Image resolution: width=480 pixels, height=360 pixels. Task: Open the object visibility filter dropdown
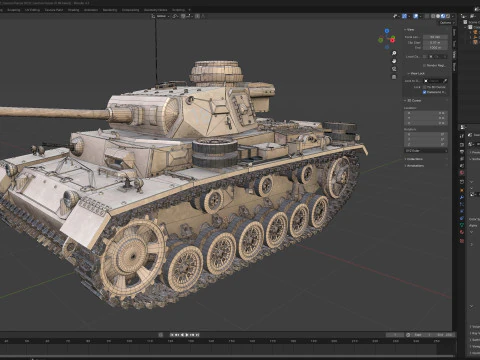point(396,16)
